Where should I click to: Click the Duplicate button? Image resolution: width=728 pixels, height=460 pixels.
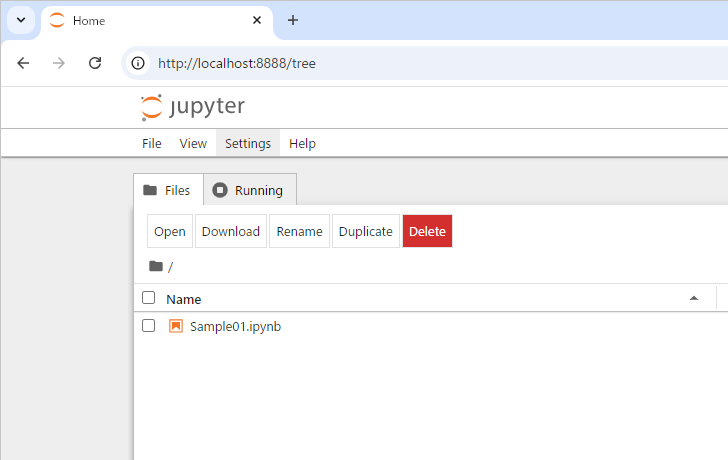click(366, 231)
